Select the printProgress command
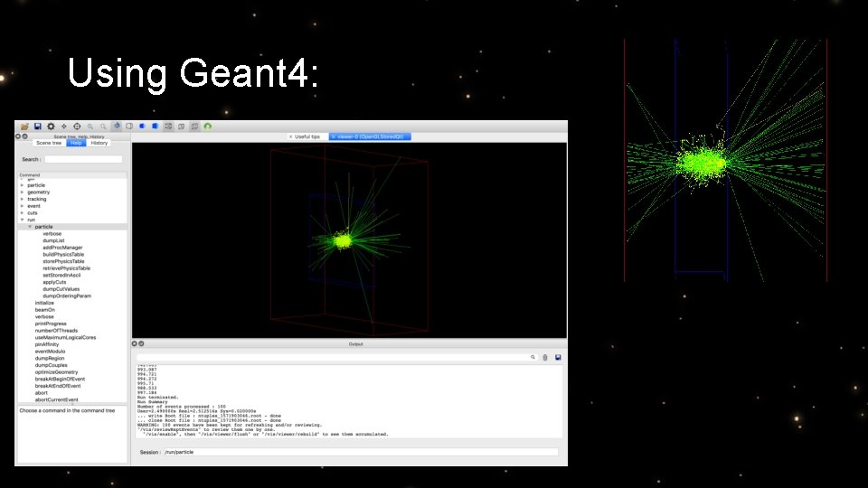868x488 pixels. (51, 324)
